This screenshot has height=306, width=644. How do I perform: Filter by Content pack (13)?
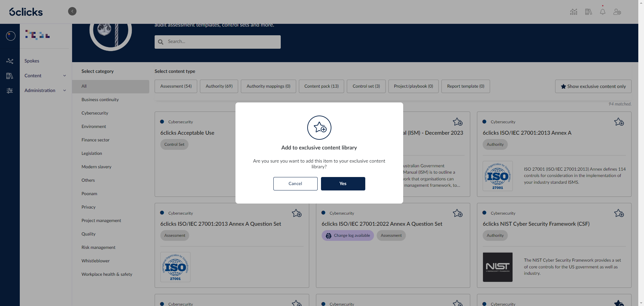(x=321, y=86)
